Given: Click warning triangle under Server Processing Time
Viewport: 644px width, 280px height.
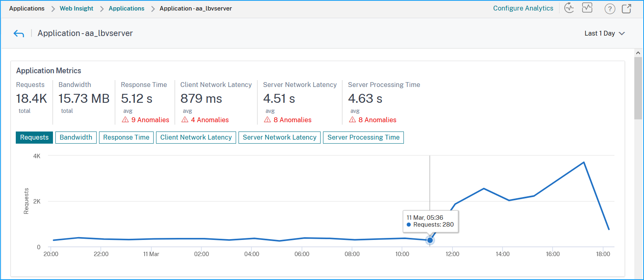Looking at the screenshot, I should [353, 120].
